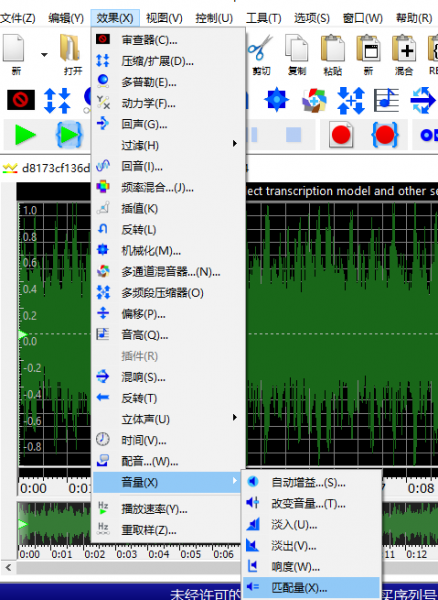Image resolution: width=438 pixels, height=600 pixels.
Task: Choose 淡入(U)... fade in
Action: point(311,525)
